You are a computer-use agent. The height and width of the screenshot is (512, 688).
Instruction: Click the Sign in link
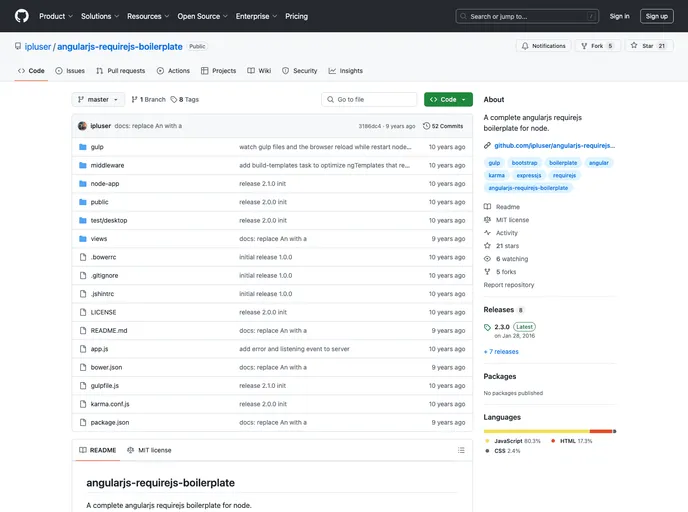619,16
